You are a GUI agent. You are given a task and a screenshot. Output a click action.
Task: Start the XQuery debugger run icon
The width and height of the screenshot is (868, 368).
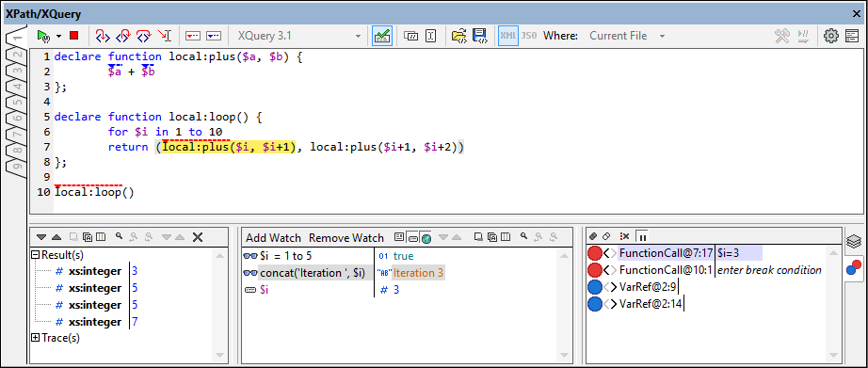click(43, 36)
